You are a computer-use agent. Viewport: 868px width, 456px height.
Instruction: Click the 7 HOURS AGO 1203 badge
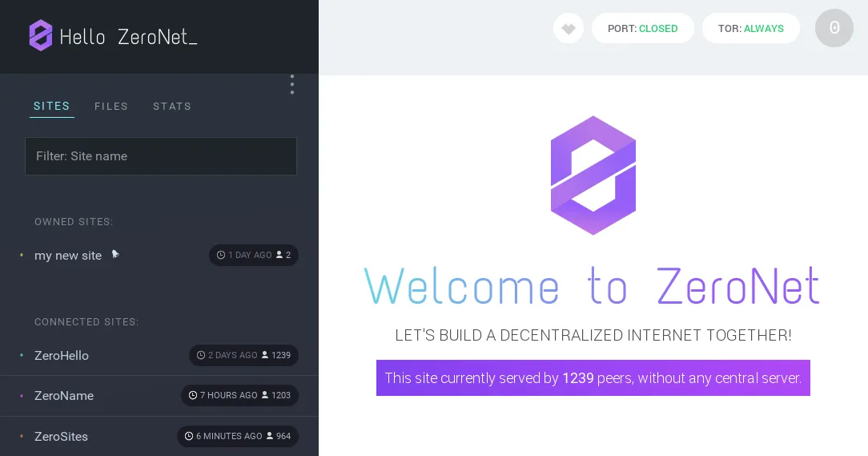(x=239, y=395)
